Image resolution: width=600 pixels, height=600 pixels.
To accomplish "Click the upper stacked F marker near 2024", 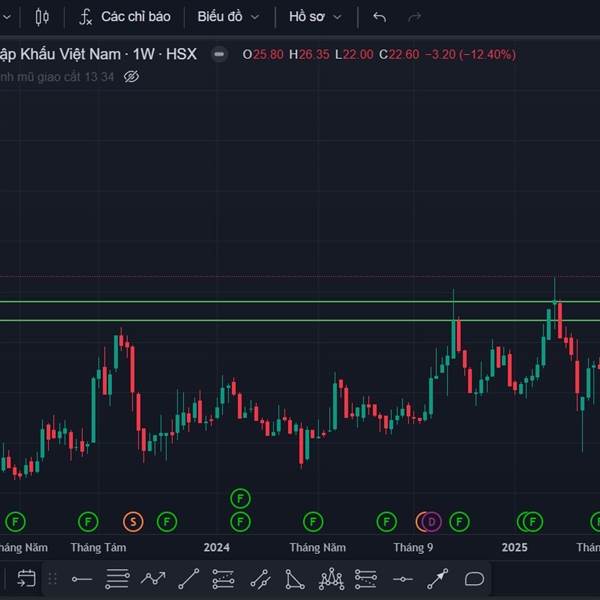I will pos(240,499).
